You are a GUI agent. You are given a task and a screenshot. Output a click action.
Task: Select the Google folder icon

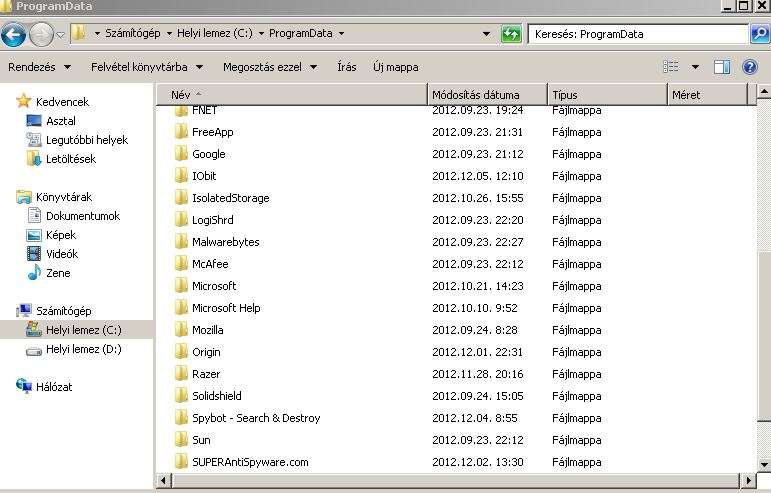tap(181, 154)
